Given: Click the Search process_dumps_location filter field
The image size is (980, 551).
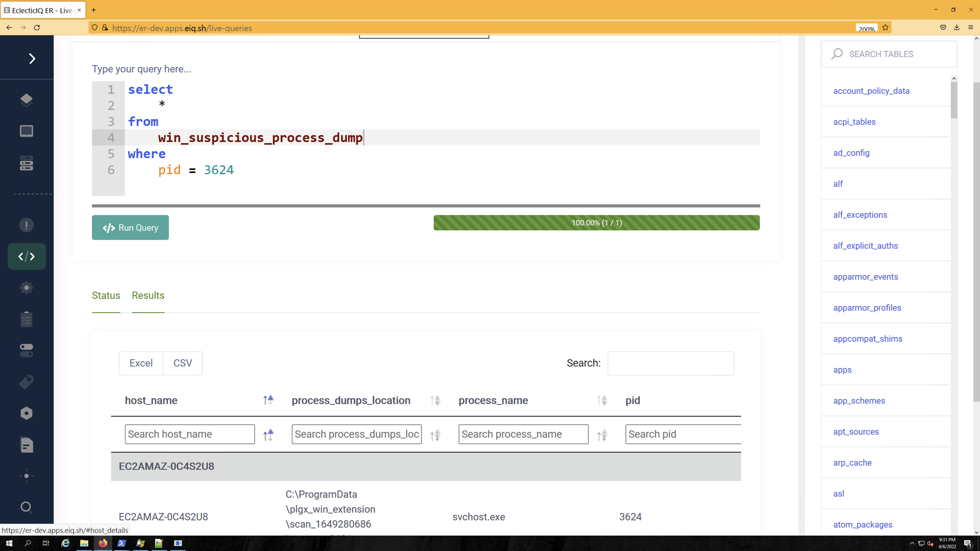Looking at the screenshot, I should tap(357, 434).
